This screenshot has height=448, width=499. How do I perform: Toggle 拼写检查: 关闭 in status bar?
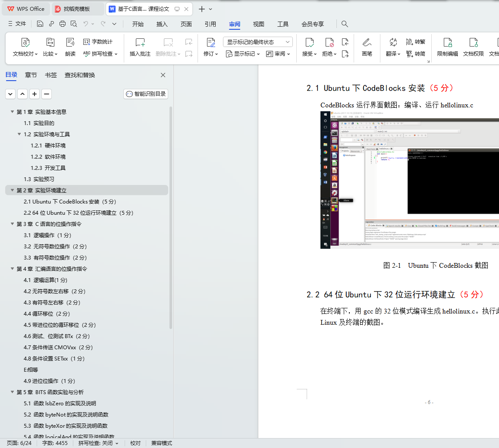coord(98,443)
